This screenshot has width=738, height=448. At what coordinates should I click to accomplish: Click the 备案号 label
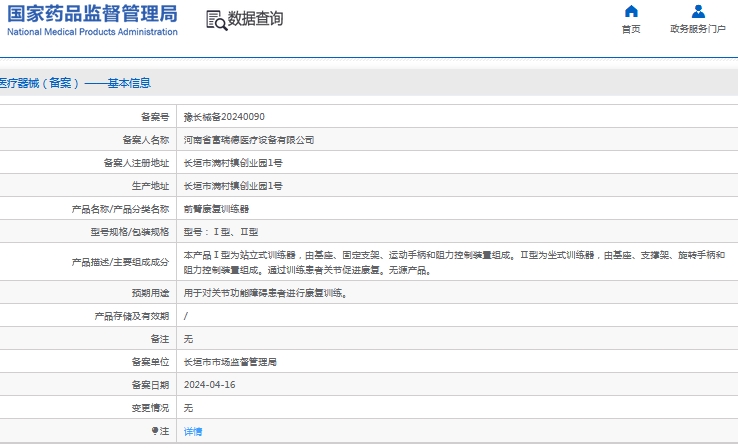155,117
